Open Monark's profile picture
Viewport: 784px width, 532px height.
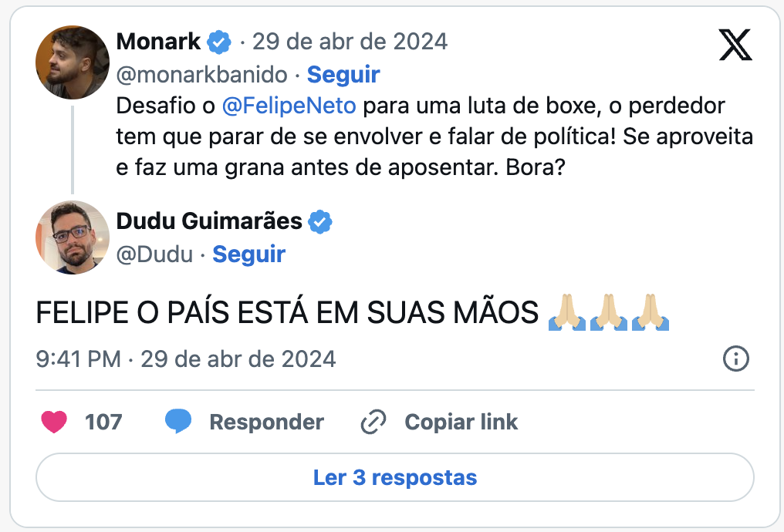73,62
